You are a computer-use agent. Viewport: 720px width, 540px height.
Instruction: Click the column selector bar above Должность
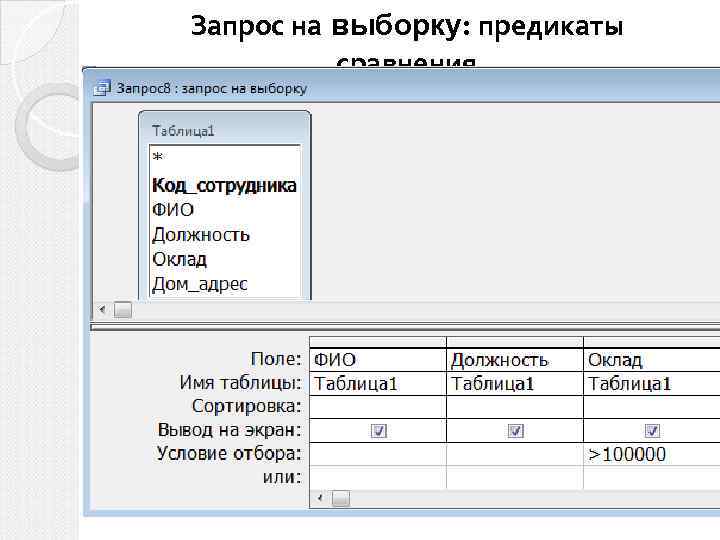[x=515, y=342]
